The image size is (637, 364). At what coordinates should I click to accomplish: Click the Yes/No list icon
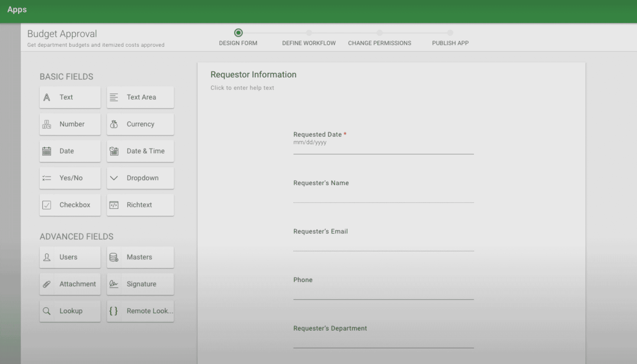(47, 178)
